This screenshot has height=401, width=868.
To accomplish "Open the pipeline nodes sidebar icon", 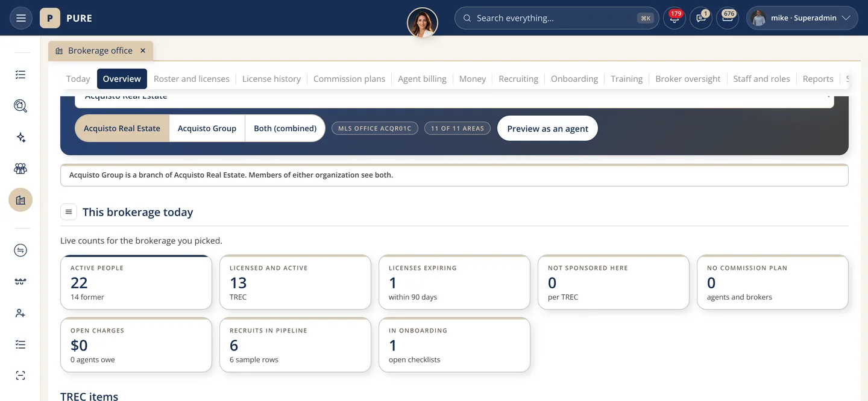I will (x=20, y=282).
